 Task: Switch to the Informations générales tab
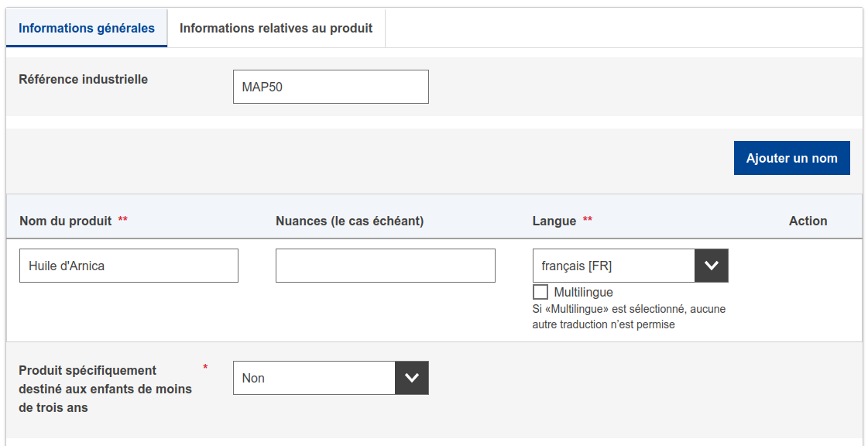coord(87,29)
